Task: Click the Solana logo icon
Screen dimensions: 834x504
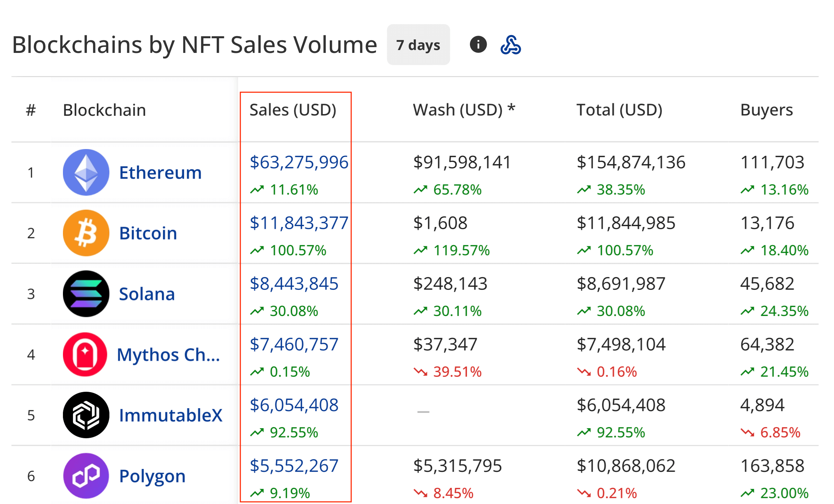Action: point(86,294)
